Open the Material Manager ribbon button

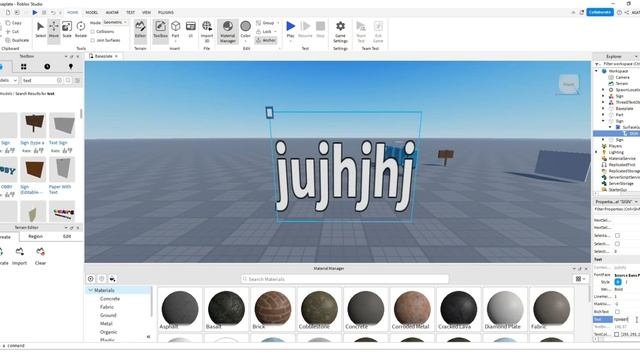click(228, 31)
